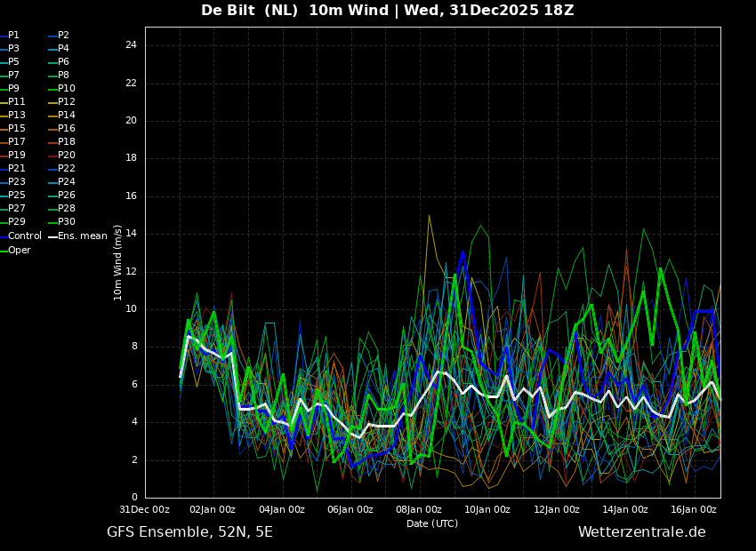
Task: Select the P29 member label
Action: pyautogui.click(x=13, y=221)
